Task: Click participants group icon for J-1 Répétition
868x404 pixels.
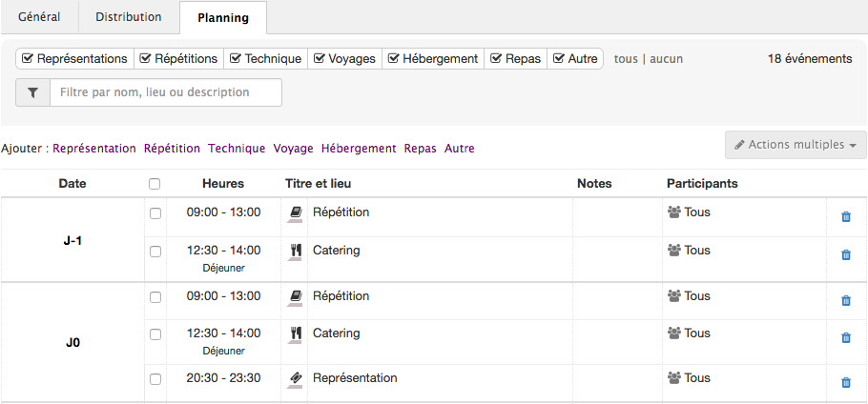Action: coord(673,212)
